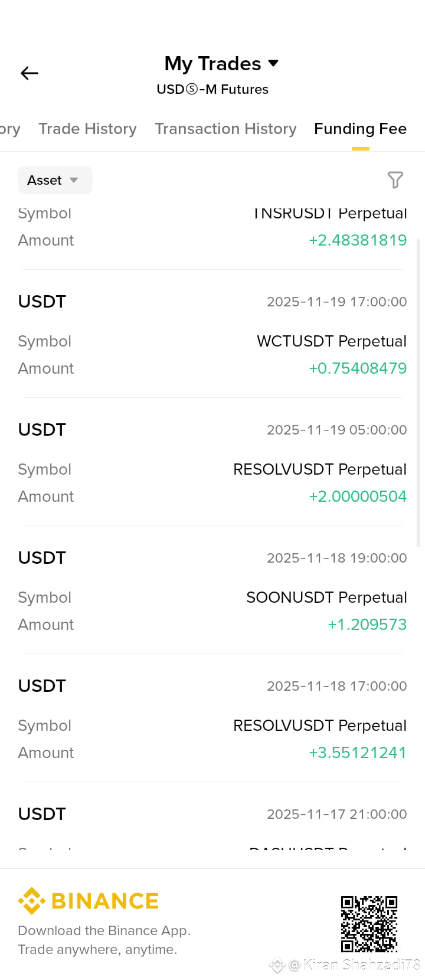
Task: Switch to the Trade History tab
Action: pos(87,129)
